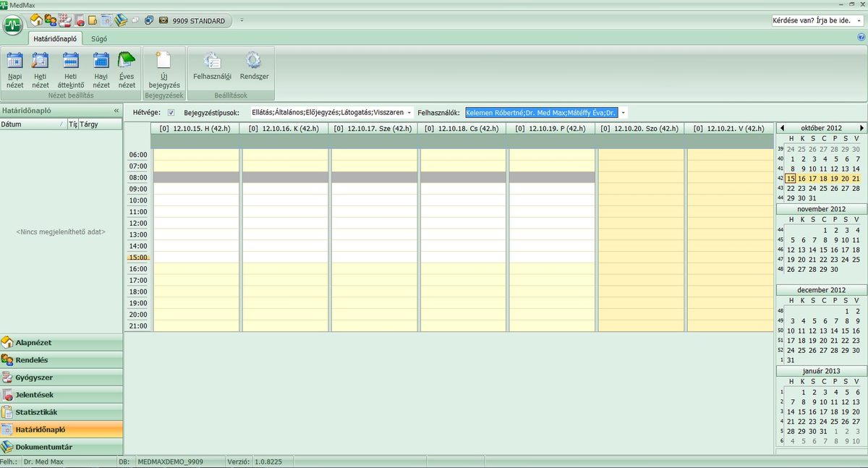868x468 pixels.
Task: Collapse the Határidőnapló side panel
Action: pos(116,111)
